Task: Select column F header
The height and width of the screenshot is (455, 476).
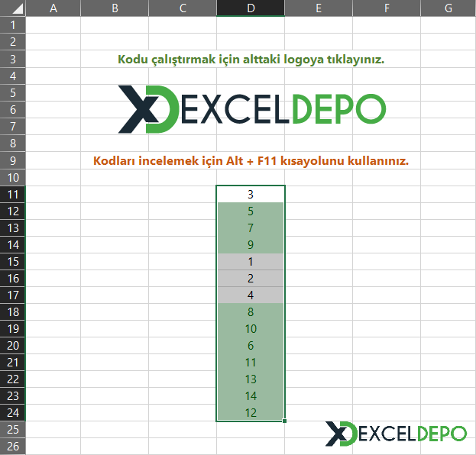Action: coord(387,8)
